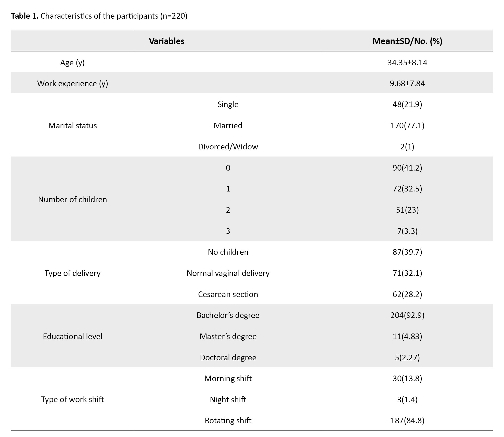Click the Normal vaginal delivery cell
Image resolution: width=504 pixels, height=437 pixels.
coord(228,273)
